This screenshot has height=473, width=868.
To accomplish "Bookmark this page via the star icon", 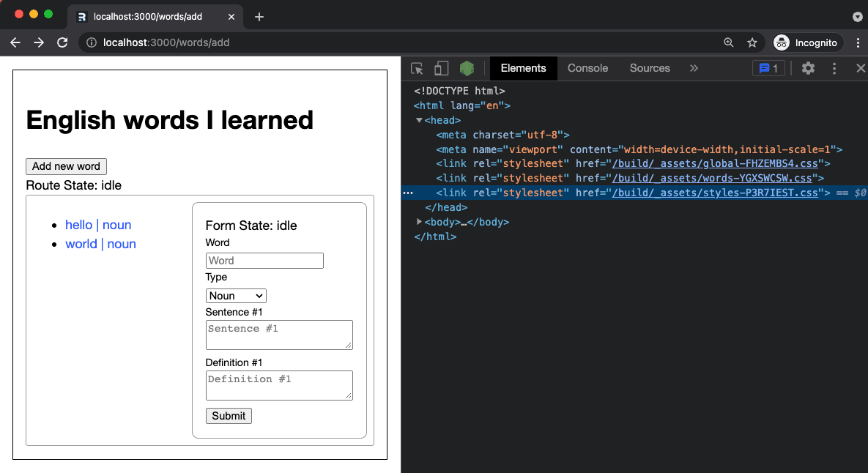I will coord(752,42).
